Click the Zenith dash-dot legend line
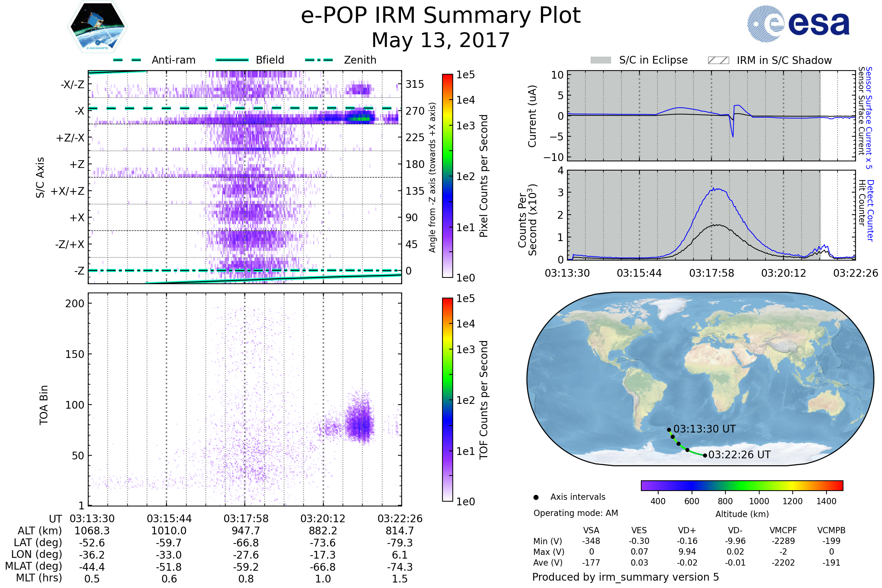Viewport: 882px width, 588px height. tap(319, 60)
